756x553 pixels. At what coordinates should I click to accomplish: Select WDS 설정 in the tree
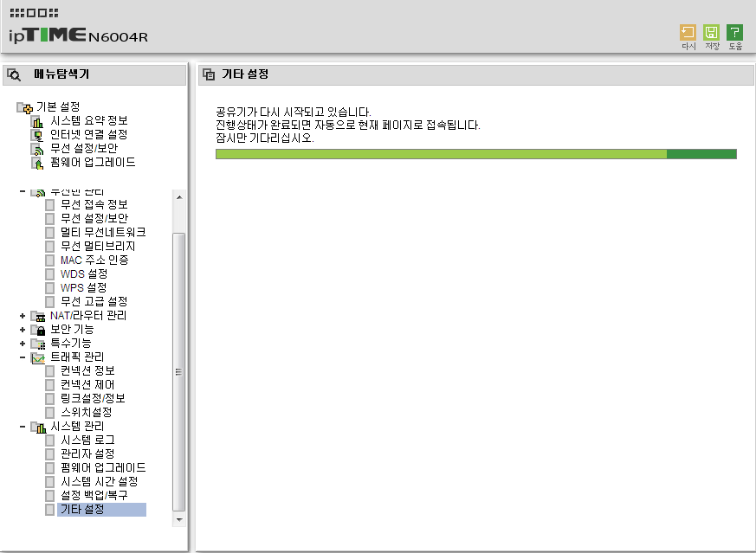click(84, 274)
